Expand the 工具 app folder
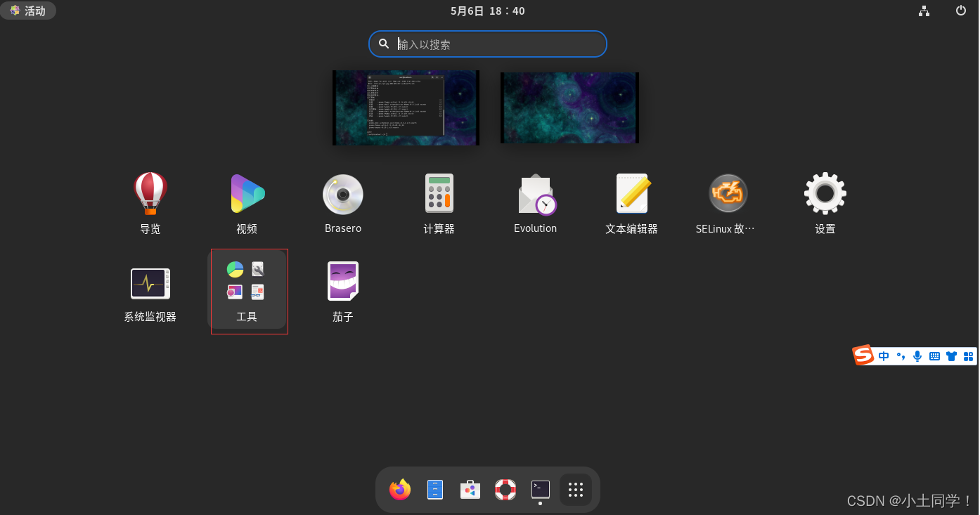Viewport: 980px width, 515px height. 247,288
